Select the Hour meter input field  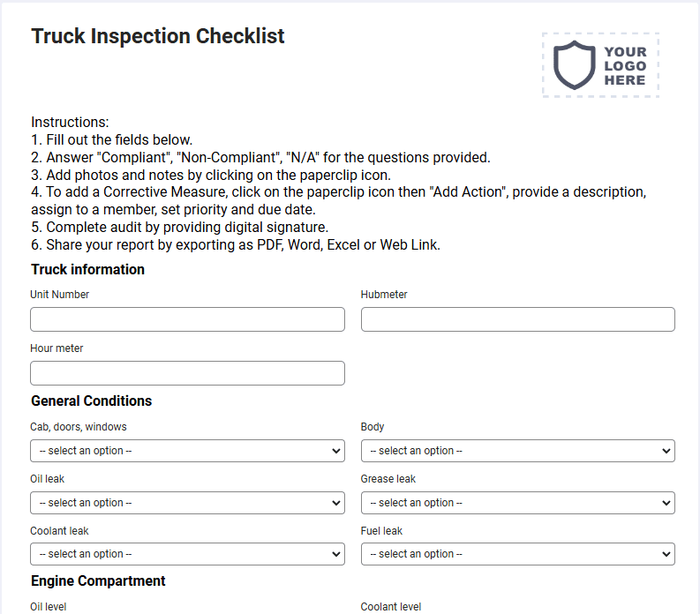pyautogui.click(x=187, y=373)
